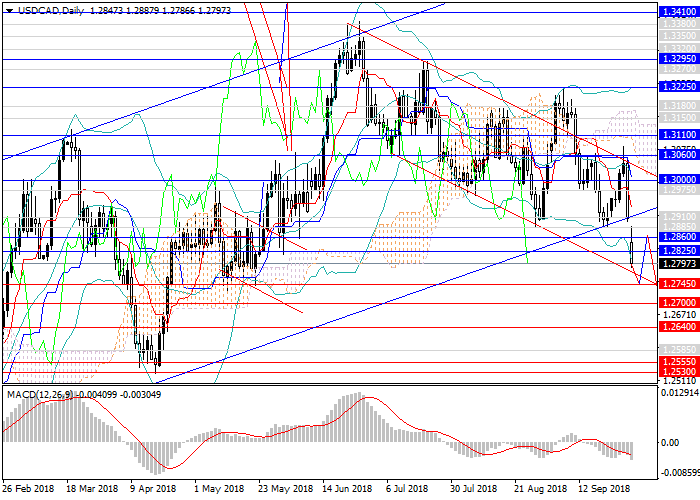Click the 9 Apr 2018 date label
Screen dimensions: 700x500
click(153, 489)
